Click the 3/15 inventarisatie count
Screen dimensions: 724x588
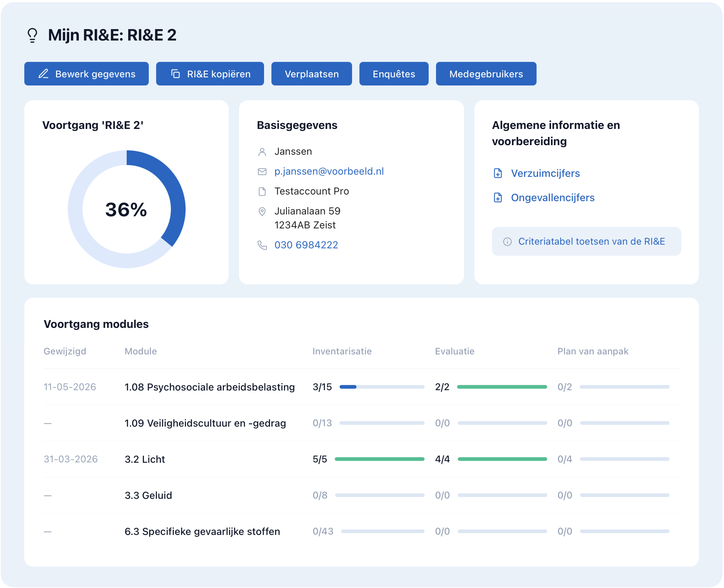[322, 387]
